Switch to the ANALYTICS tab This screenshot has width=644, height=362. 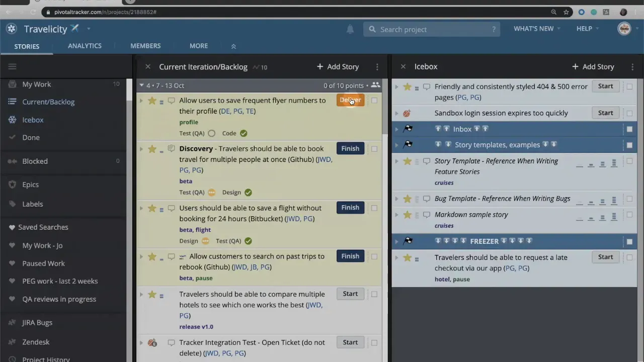pyautogui.click(x=85, y=46)
